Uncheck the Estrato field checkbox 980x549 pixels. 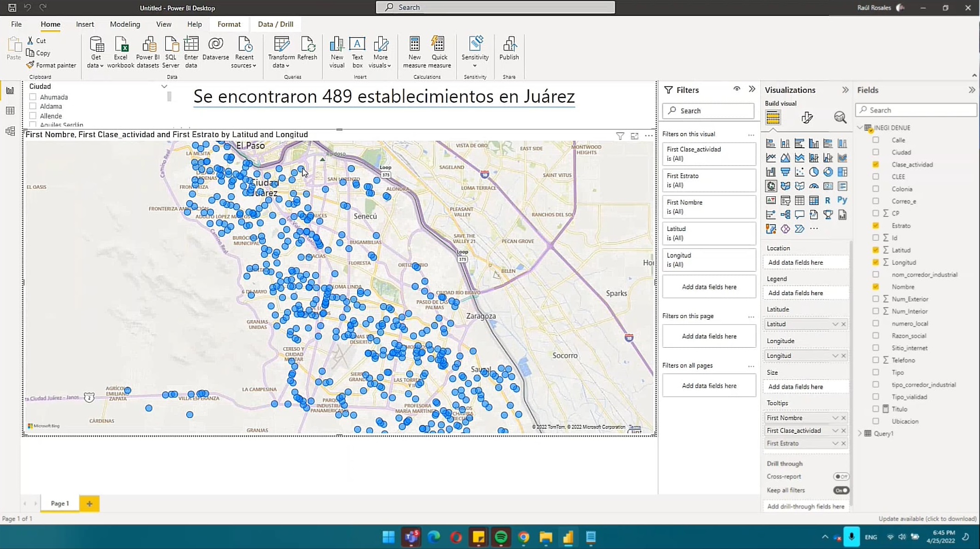876,226
